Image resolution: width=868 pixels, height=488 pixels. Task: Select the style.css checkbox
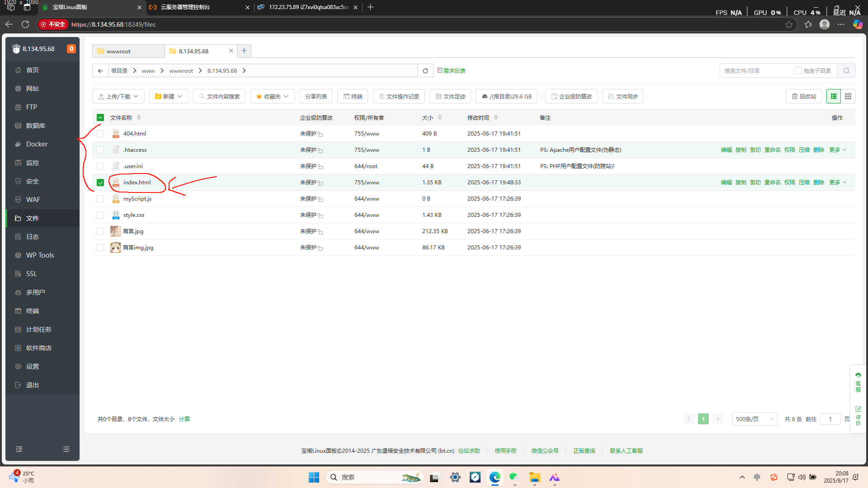click(x=100, y=215)
